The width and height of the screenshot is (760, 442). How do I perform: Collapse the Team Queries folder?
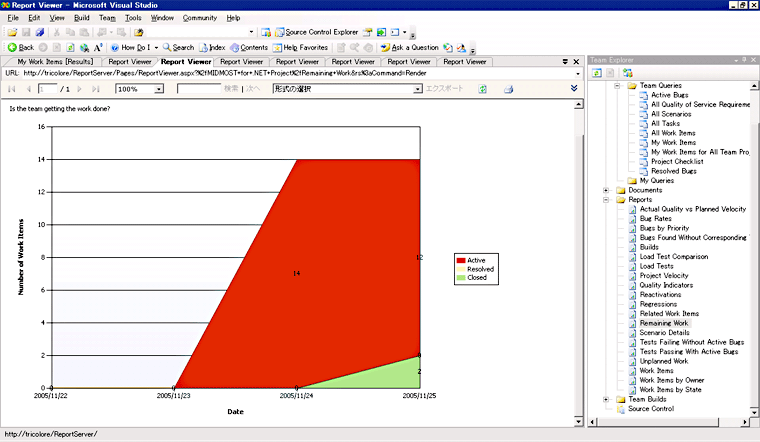617,86
